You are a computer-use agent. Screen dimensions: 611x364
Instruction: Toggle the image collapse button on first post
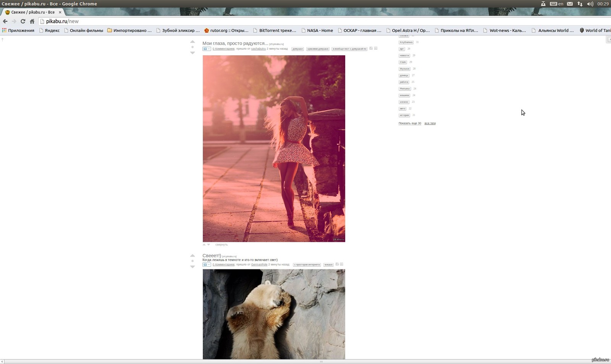(x=206, y=49)
